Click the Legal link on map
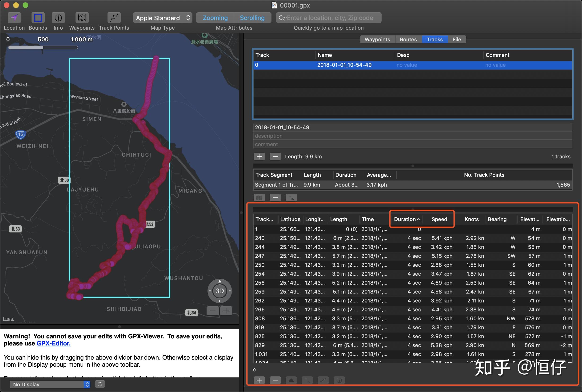This screenshot has width=582, height=392. point(8,318)
